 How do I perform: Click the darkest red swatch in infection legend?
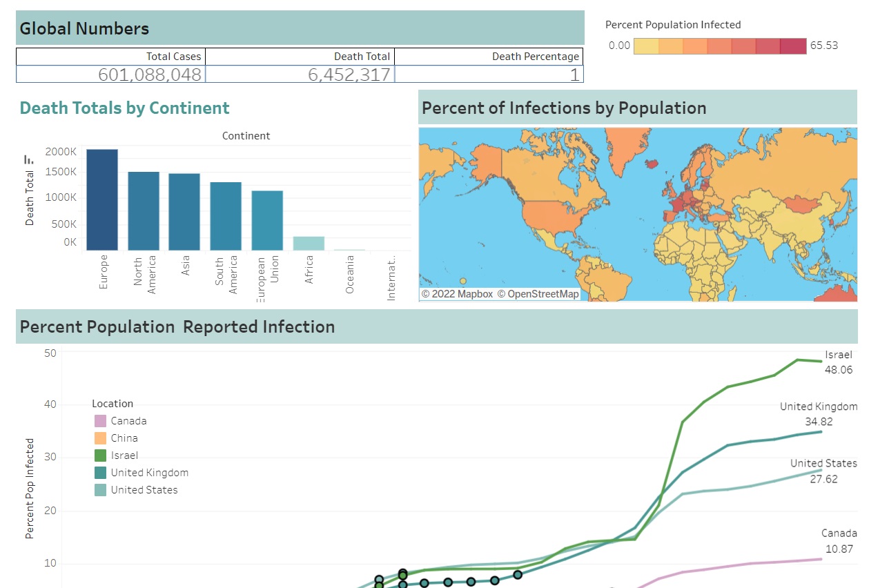tap(793, 46)
